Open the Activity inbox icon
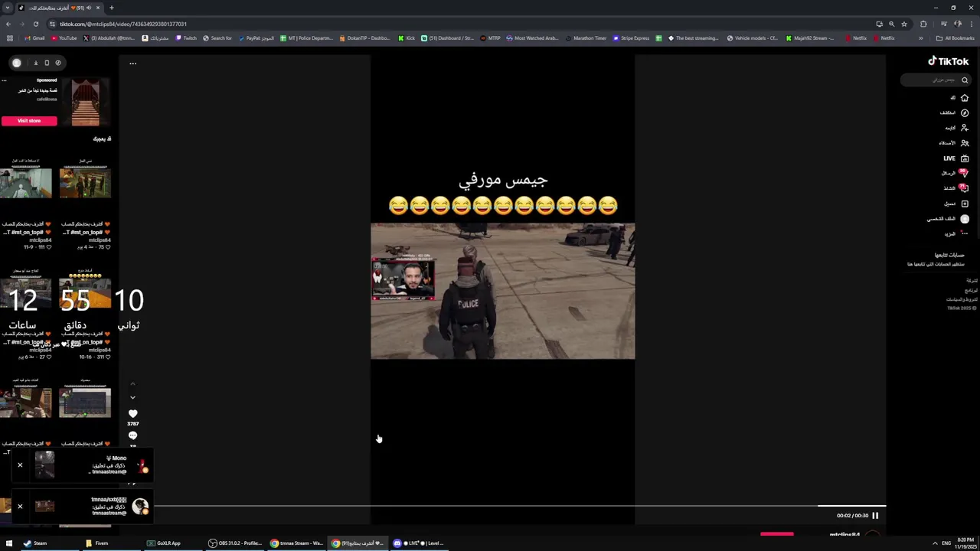The width and height of the screenshot is (980, 551). pyautogui.click(x=964, y=188)
